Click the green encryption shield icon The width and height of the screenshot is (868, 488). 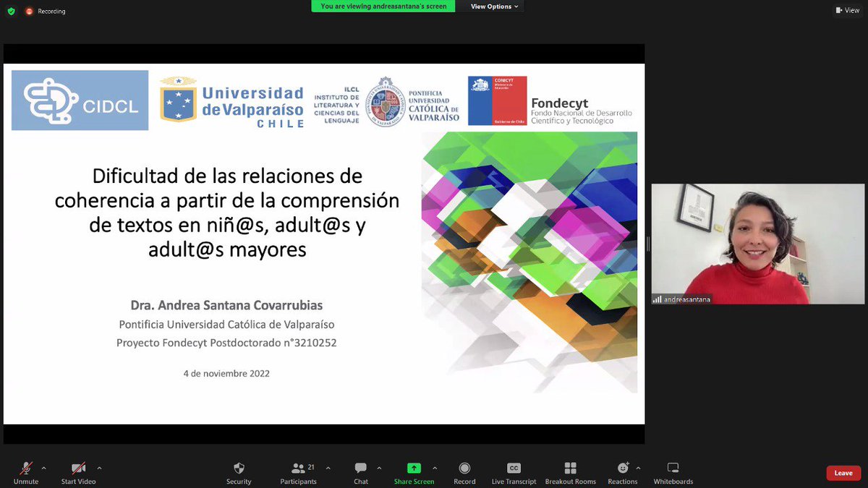pos(11,11)
